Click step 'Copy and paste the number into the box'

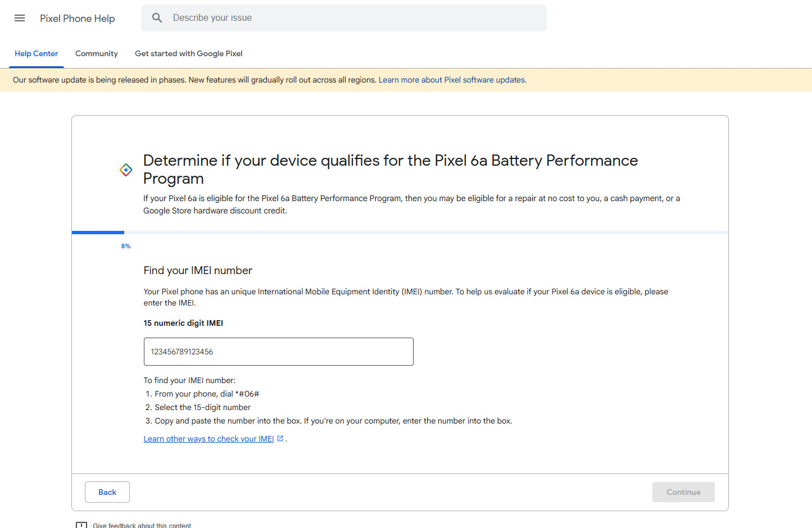[334, 421]
